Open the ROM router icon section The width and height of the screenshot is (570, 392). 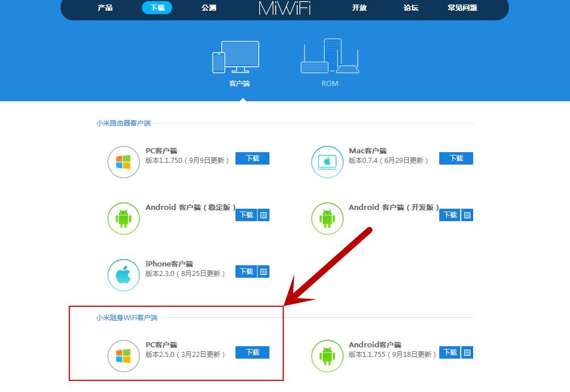point(330,57)
